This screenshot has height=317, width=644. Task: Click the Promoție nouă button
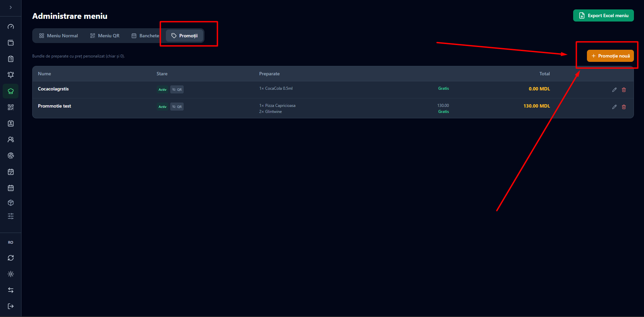610,56
